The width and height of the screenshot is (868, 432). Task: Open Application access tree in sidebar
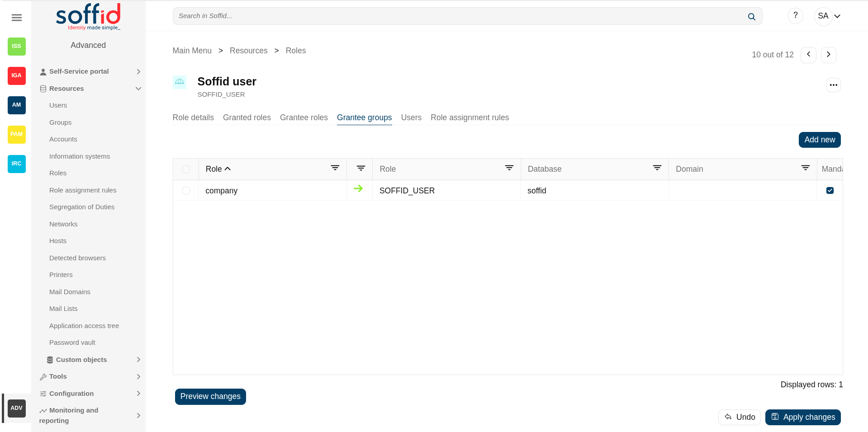[84, 326]
